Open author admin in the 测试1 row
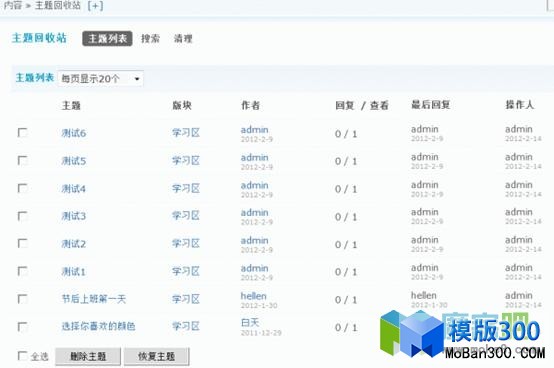Image resolution: width=554 pixels, height=368 pixels. (x=254, y=268)
